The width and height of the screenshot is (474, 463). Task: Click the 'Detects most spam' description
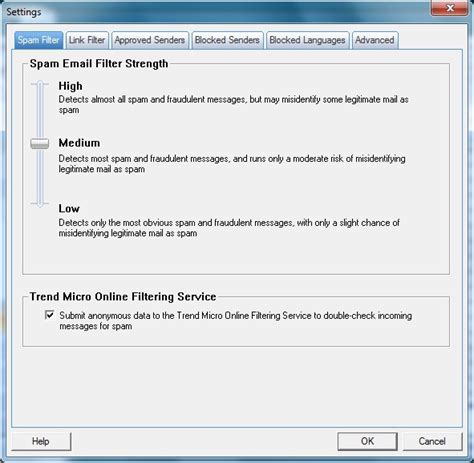232,164
